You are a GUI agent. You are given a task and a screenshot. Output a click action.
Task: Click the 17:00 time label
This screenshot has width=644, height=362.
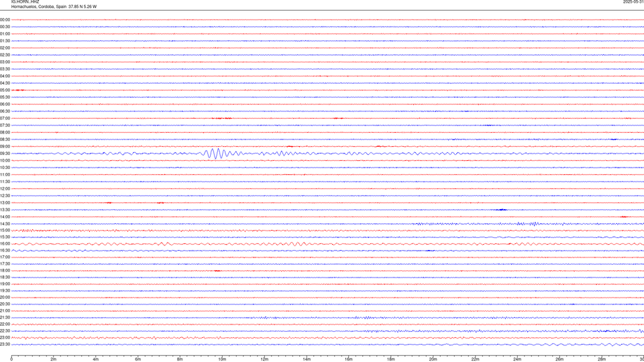pyautogui.click(x=5, y=257)
